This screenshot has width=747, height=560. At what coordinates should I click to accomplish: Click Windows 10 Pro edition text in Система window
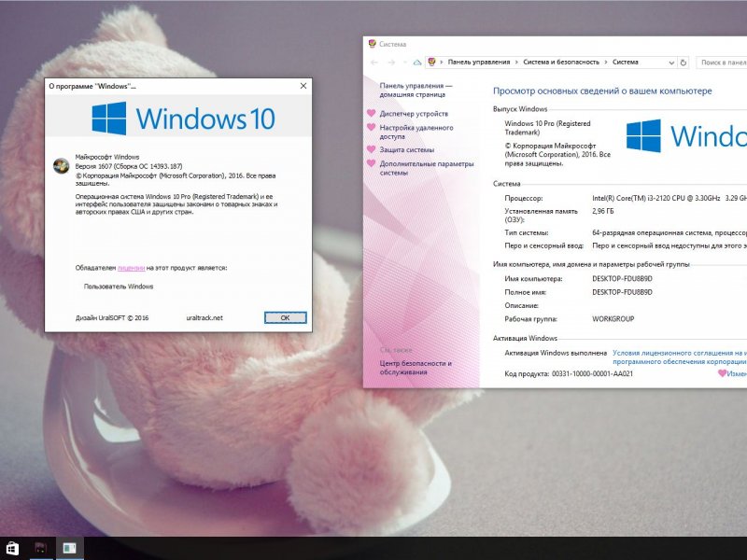[x=547, y=128]
